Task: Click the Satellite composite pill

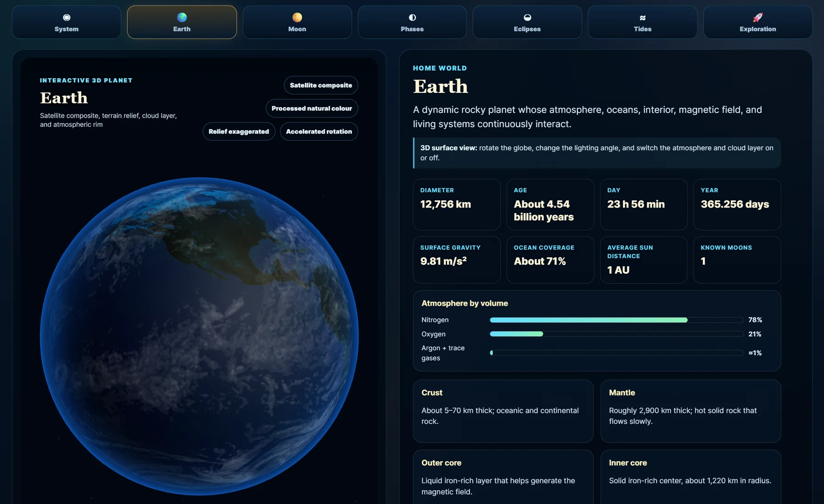Action: (321, 85)
